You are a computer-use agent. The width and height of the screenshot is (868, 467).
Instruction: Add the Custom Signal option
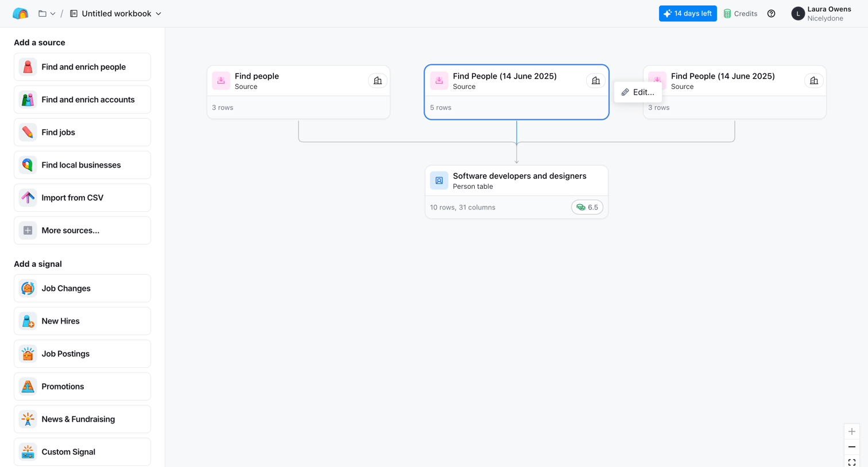pyautogui.click(x=82, y=452)
